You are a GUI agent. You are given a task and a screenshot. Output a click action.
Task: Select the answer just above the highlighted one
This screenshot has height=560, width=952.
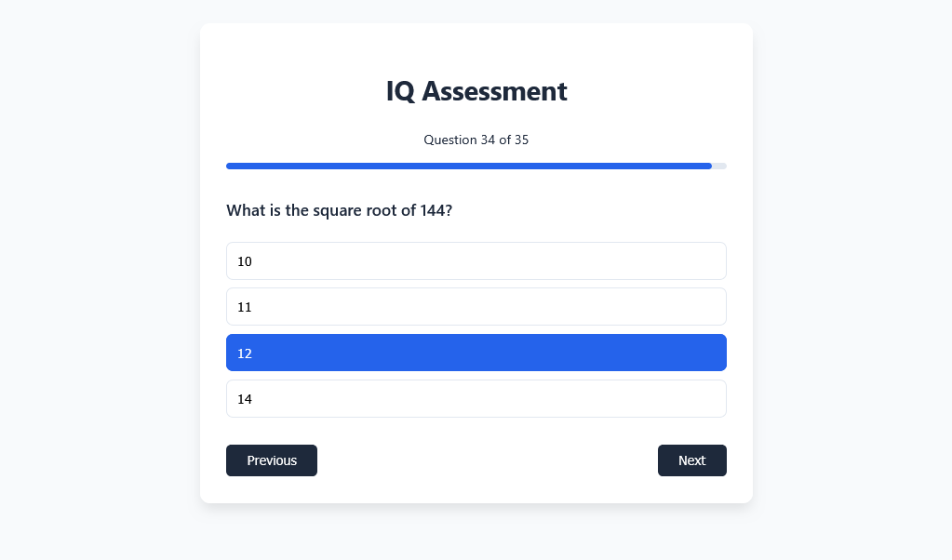[476, 307]
